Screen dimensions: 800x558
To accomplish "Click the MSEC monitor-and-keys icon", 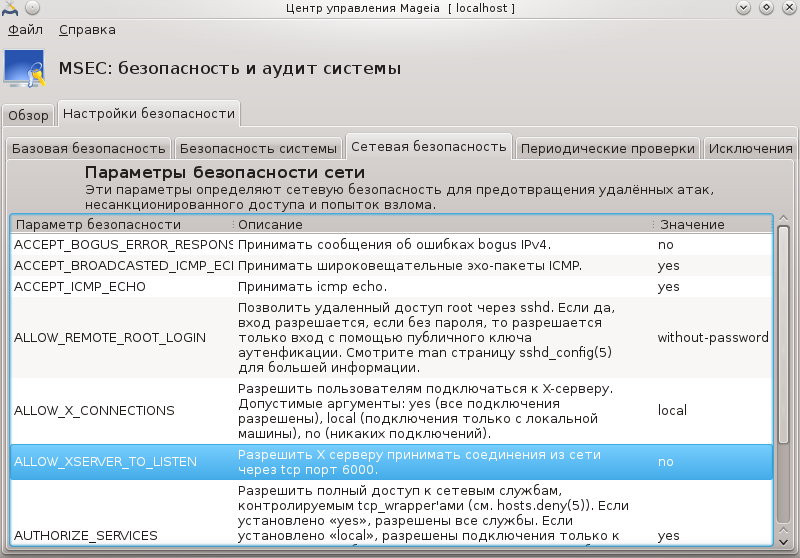I will [24, 69].
